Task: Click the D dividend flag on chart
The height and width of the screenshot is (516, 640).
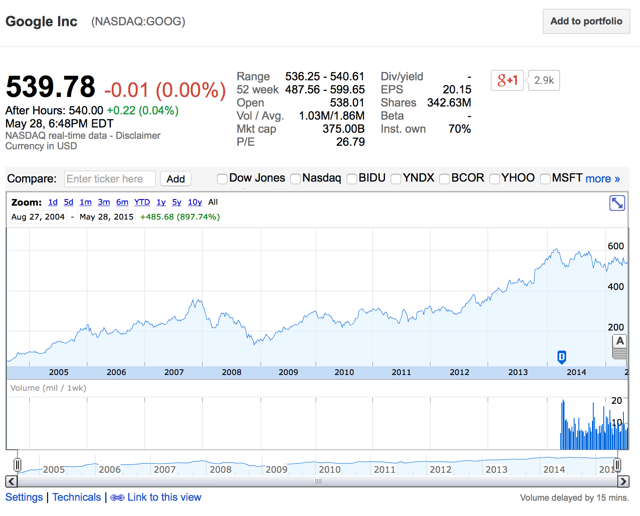Action: point(562,357)
